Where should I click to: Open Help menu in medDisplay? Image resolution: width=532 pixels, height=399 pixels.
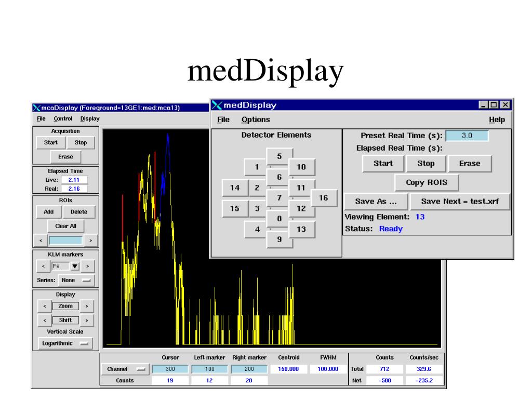pos(497,120)
